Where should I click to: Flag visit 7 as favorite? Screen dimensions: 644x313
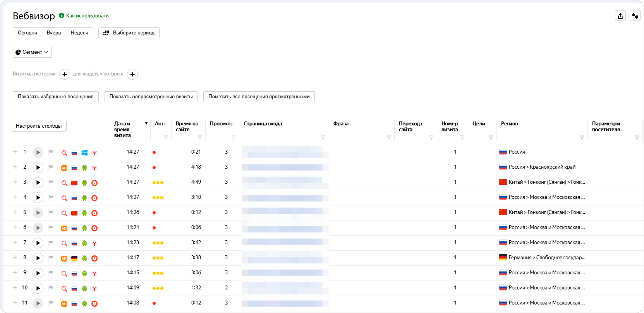pyautogui.click(x=50, y=243)
